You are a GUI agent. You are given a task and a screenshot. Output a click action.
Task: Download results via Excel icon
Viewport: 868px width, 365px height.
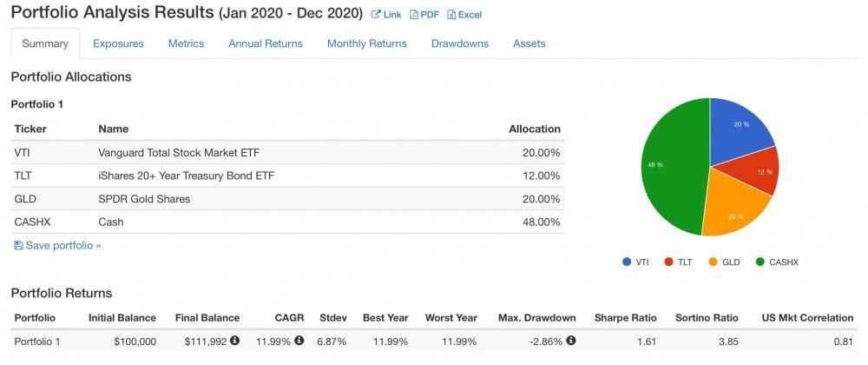(x=451, y=15)
